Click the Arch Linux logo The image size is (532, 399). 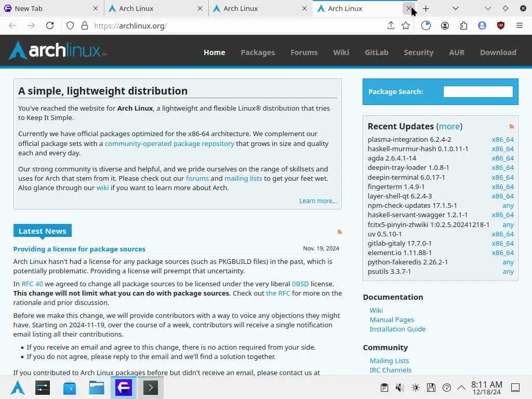click(57, 50)
